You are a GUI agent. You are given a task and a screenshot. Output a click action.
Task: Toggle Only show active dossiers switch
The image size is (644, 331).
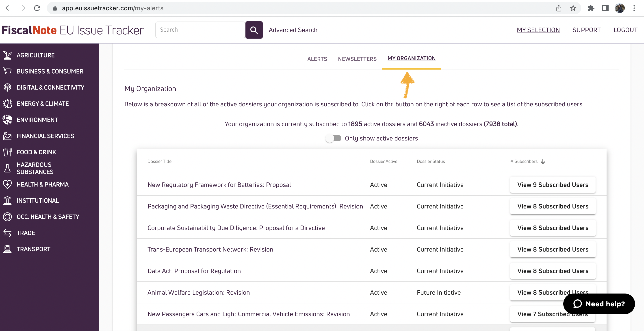click(334, 138)
